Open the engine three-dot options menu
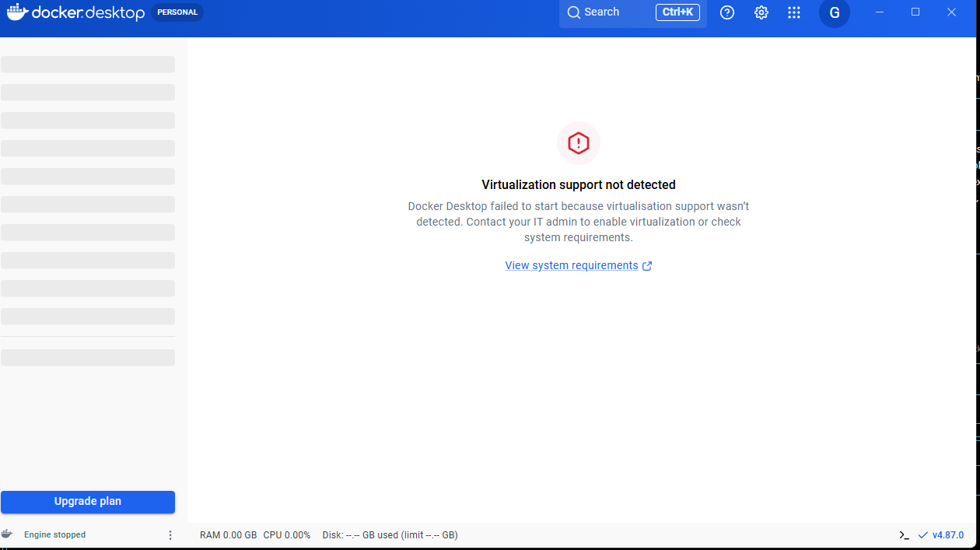980x550 pixels. click(170, 535)
